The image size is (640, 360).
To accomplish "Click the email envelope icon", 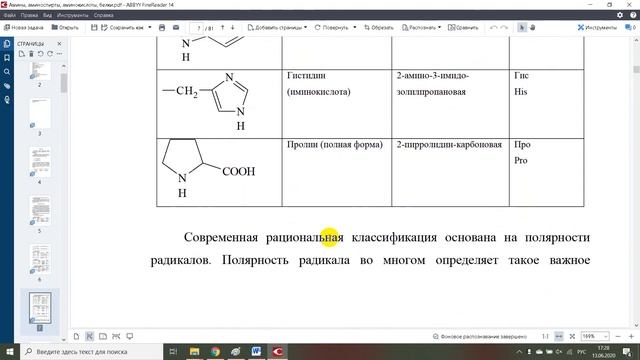I will coord(176,27).
